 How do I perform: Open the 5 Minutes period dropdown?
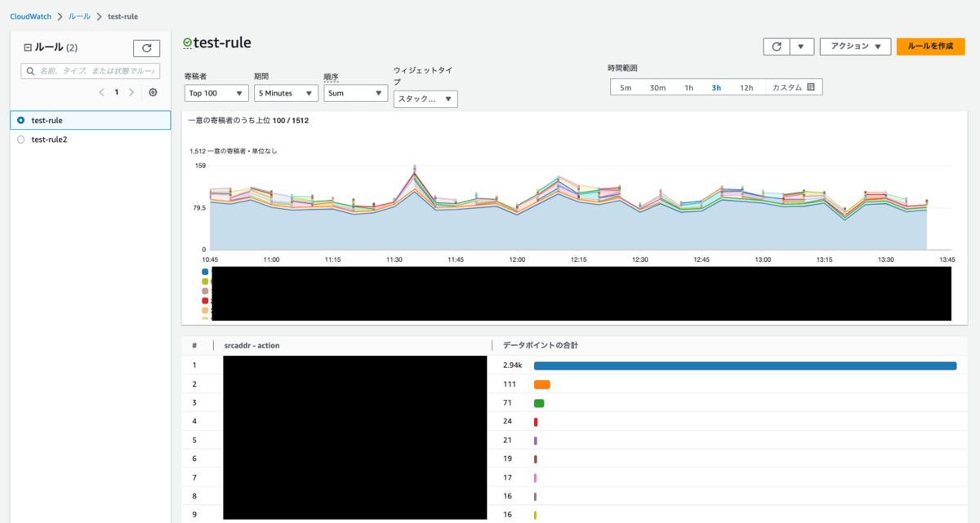tap(286, 93)
